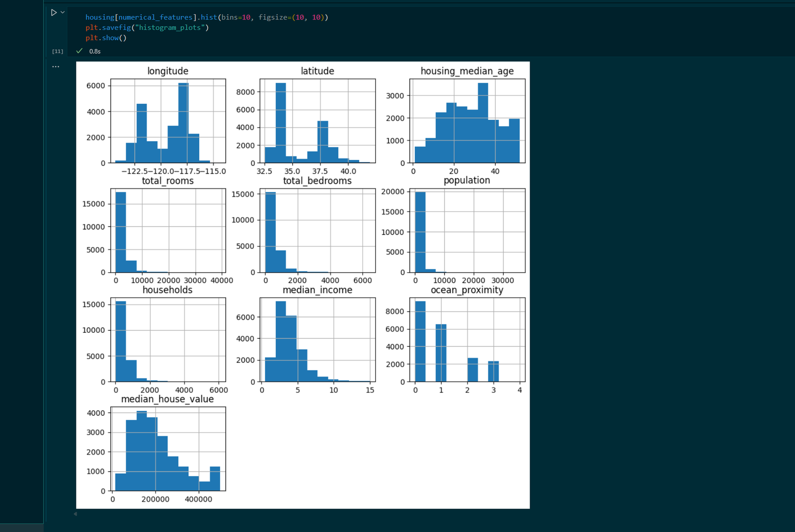Click the median_house_value histogram
This screenshot has width=795, height=532.
click(x=168, y=449)
